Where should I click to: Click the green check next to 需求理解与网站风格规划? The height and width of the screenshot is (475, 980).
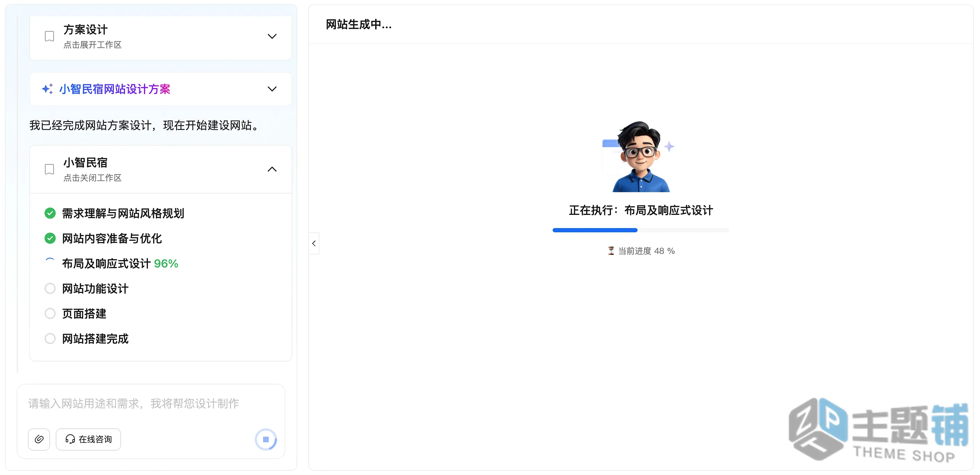click(x=50, y=213)
